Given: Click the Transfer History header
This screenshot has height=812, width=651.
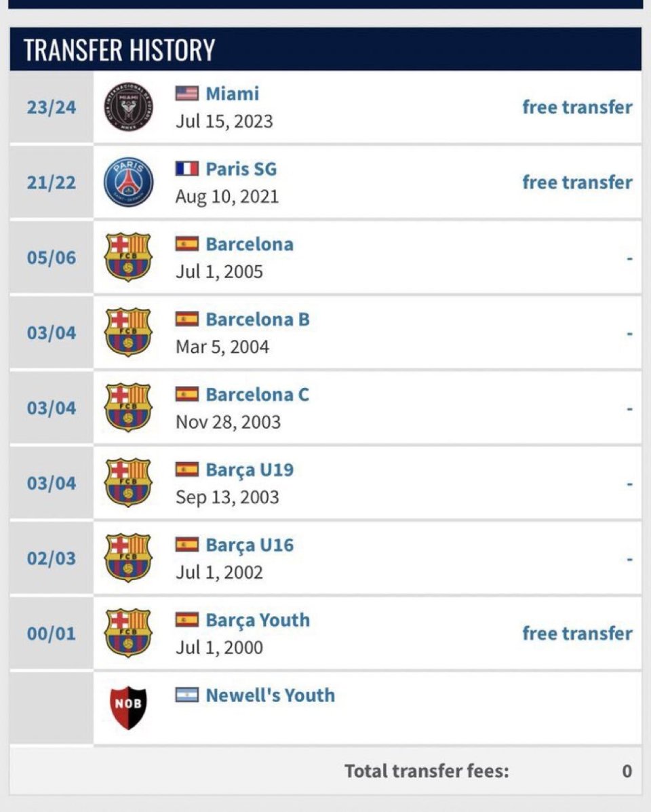Looking at the screenshot, I should [x=119, y=50].
